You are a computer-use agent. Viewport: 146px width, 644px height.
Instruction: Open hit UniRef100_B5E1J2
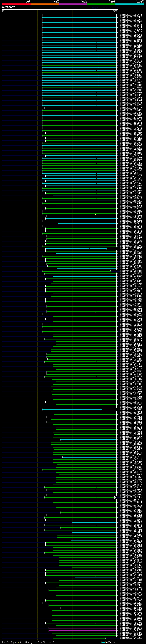coord(131,628)
